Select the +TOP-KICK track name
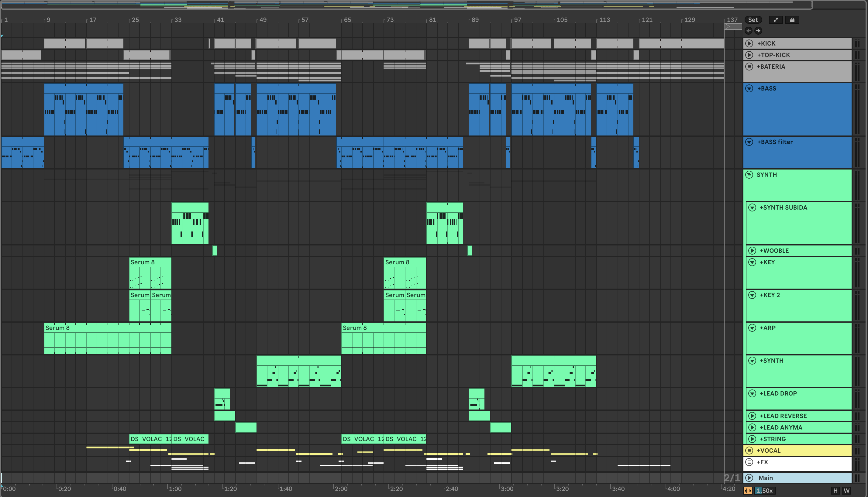The image size is (868, 497). tap(773, 55)
